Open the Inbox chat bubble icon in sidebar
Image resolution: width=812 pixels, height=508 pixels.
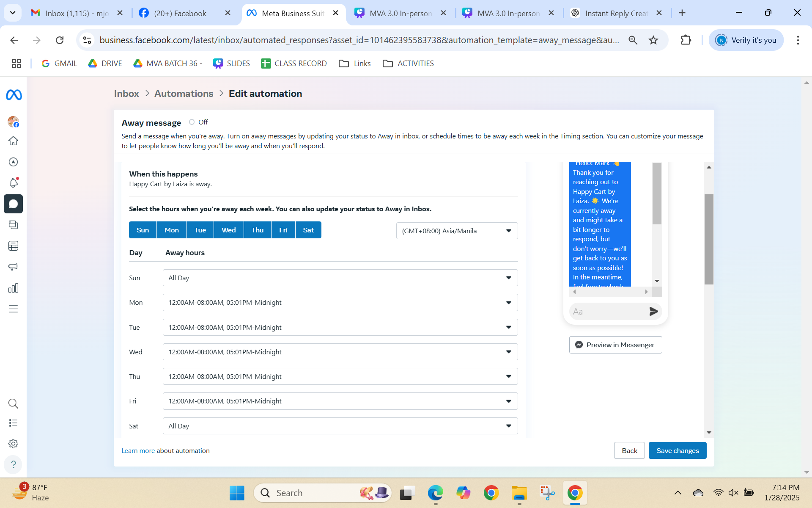(x=13, y=204)
